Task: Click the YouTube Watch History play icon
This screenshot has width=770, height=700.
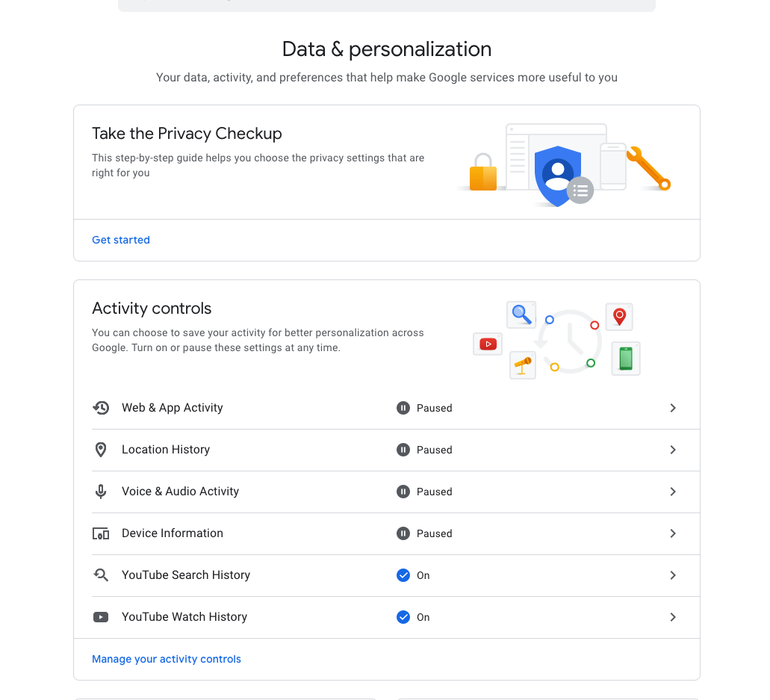Action: [x=101, y=617]
